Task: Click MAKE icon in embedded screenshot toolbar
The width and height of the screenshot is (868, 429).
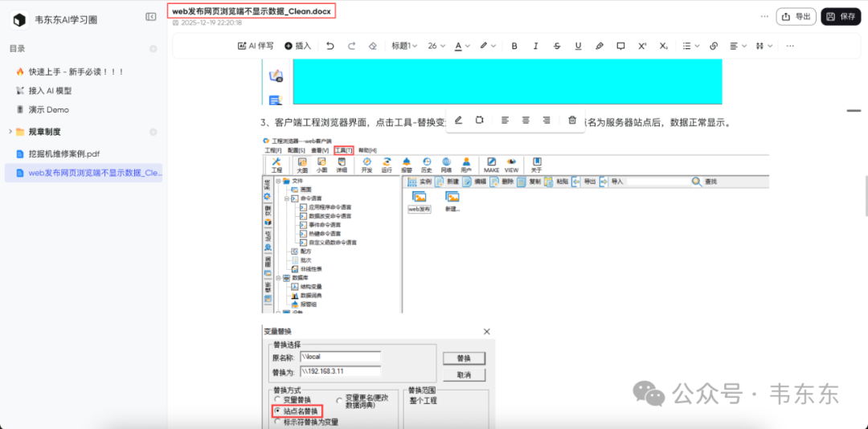Action: coord(491,165)
